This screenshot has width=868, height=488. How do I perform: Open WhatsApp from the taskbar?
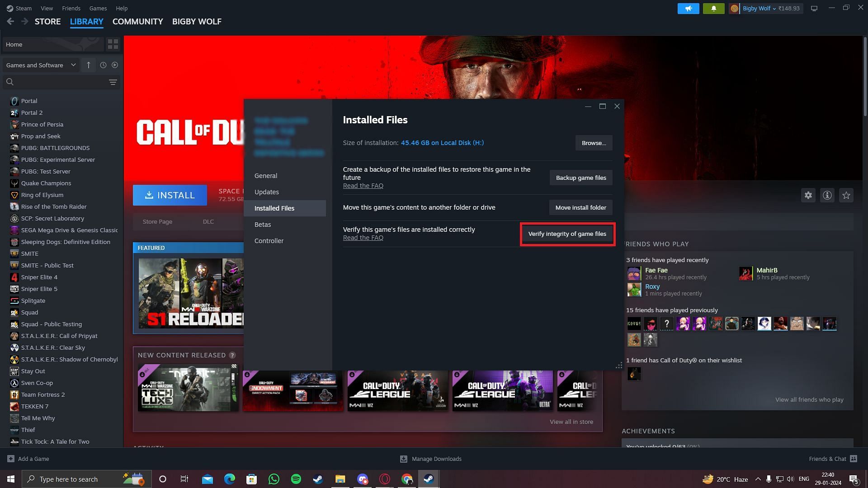click(274, 479)
